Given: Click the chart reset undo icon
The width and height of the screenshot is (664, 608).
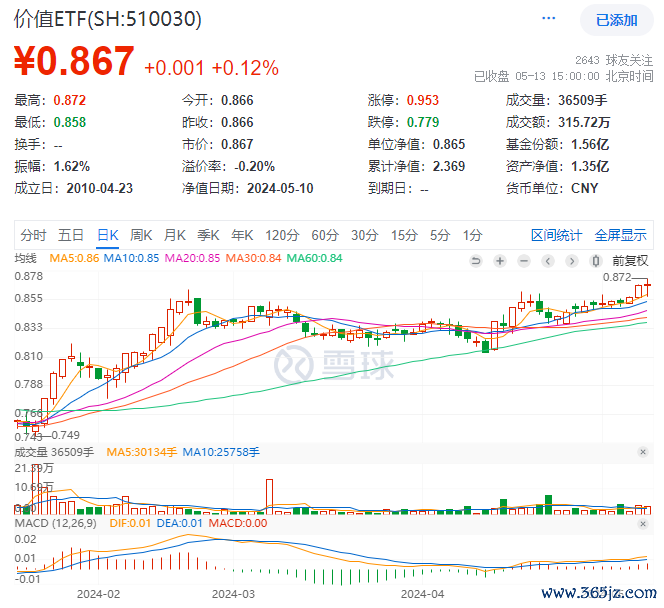Looking at the screenshot, I should 476,261.
